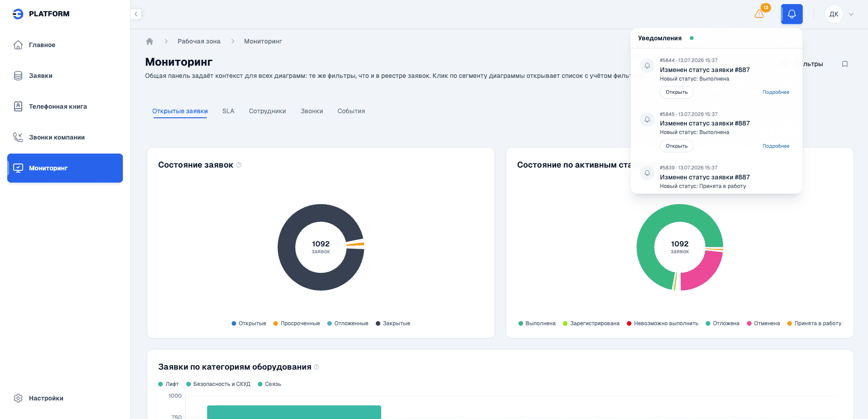The height and width of the screenshot is (419, 868).
Task: Switch to the SLA tab
Action: 228,111
